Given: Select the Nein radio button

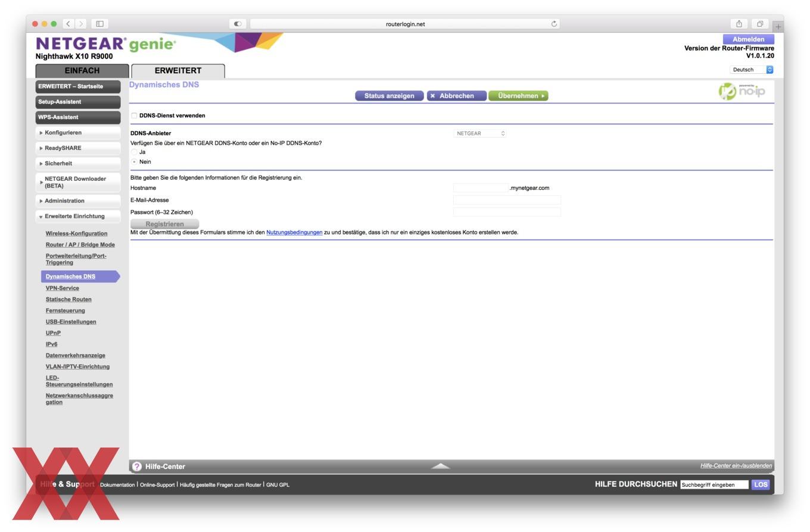Looking at the screenshot, I should coord(134,162).
